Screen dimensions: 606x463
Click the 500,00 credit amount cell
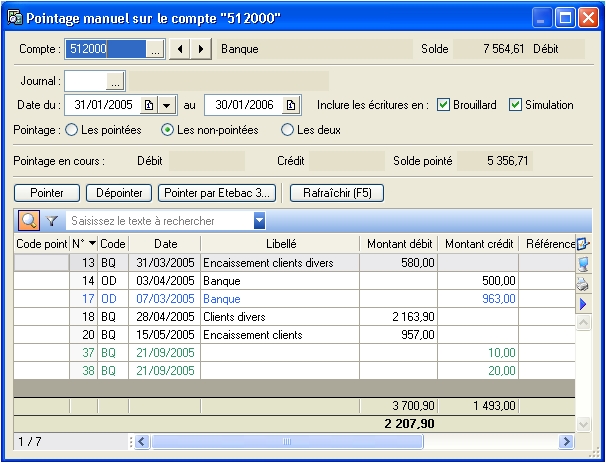478,281
